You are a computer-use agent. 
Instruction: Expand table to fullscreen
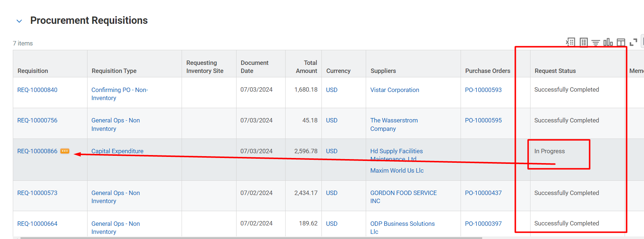(633, 43)
